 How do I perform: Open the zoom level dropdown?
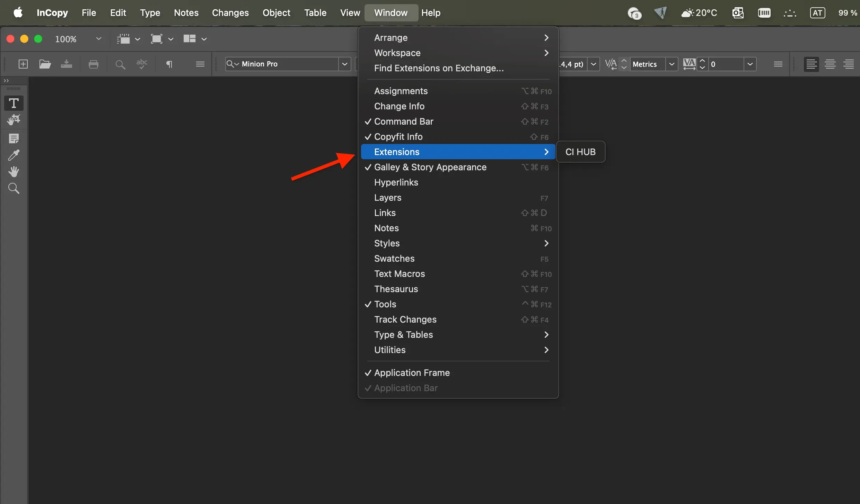[x=98, y=39]
